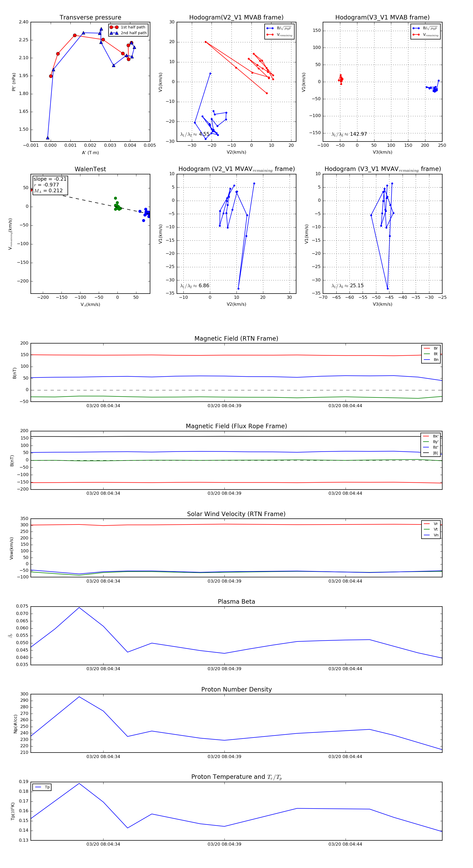Click the V_A(km/s) axis label
The image size is (473, 868).
pyautogui.click(x=90, y=305)
